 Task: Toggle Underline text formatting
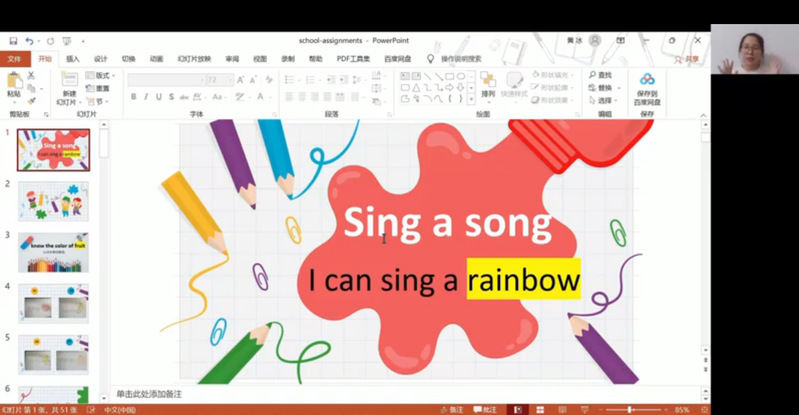[x=159, y=97]
